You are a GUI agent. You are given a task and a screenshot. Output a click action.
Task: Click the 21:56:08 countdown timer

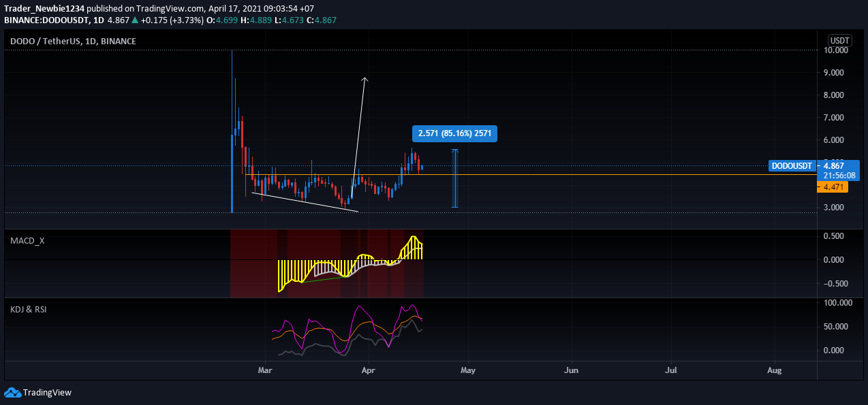[839, 175]
